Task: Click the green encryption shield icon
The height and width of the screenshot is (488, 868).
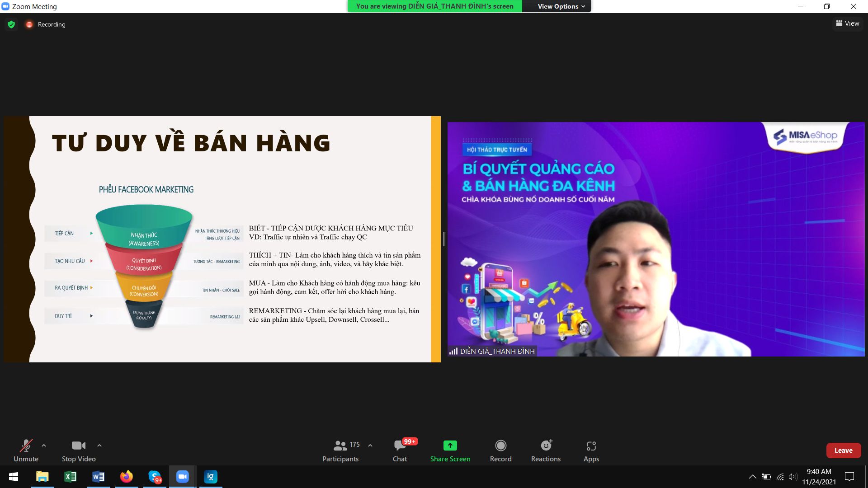Action: coord(11,24)
